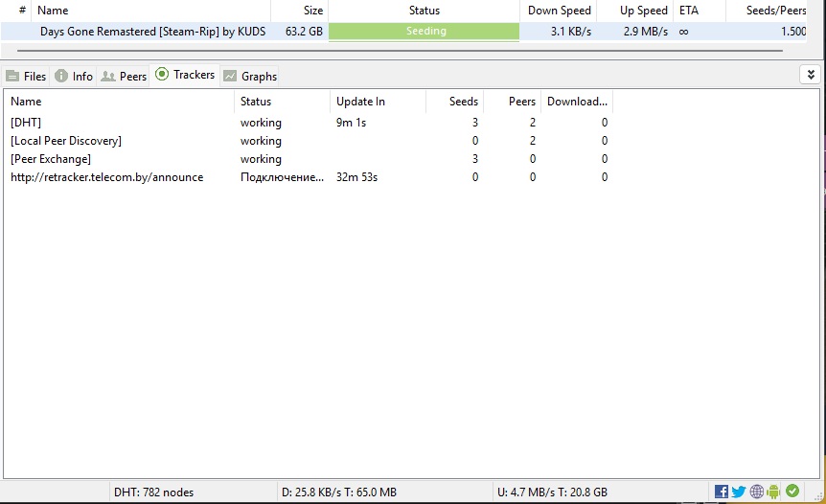The height and width of the screenshot is (504, 826).
Task: Click the Подключение... status cell
Action: tap(282, 177)
